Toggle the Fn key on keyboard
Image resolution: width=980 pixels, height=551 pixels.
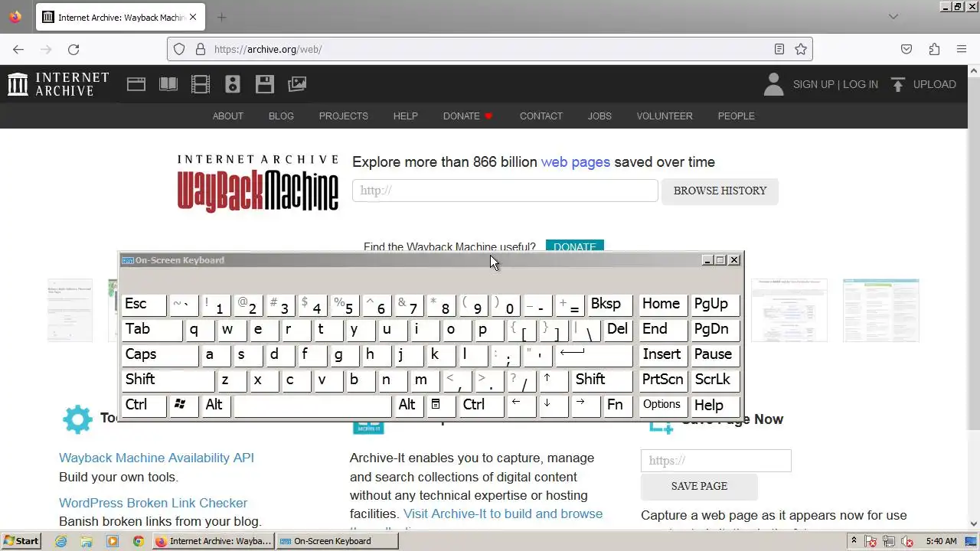(x=619, y=405)
